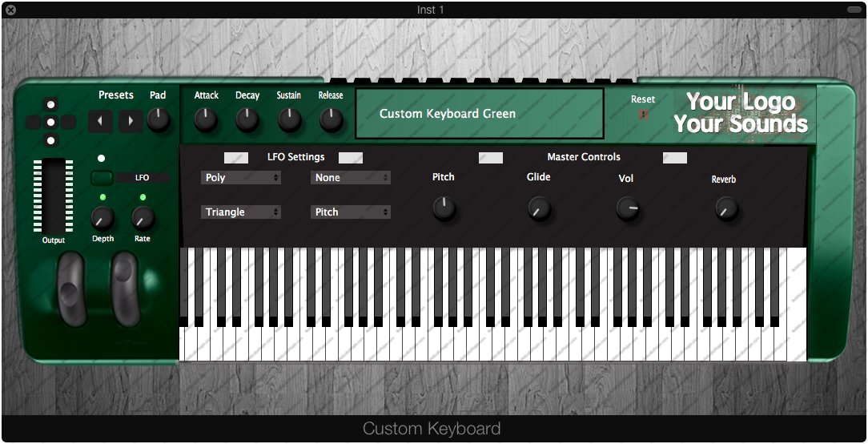
Task: Click the grey box right of Master Controls
Action: pyautogui.click(x=675, y=158)
